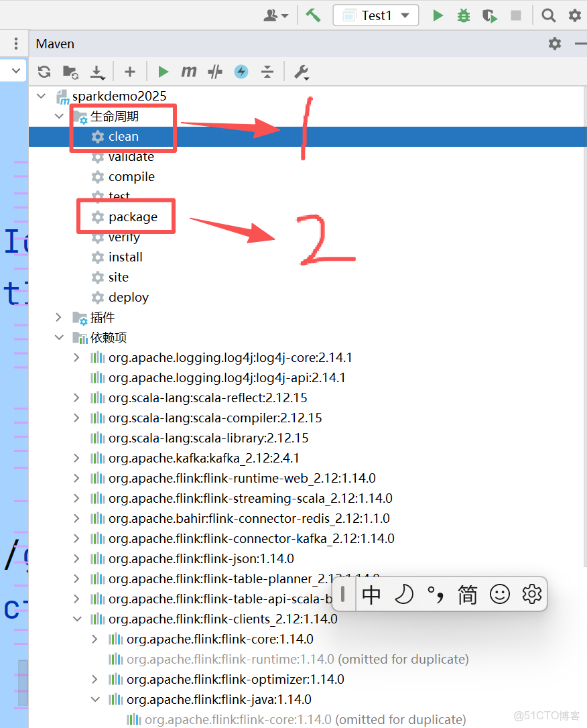The image size is (587, 728).
Task: Select the install lifecycle goal
Action: [x=125, y=257]
